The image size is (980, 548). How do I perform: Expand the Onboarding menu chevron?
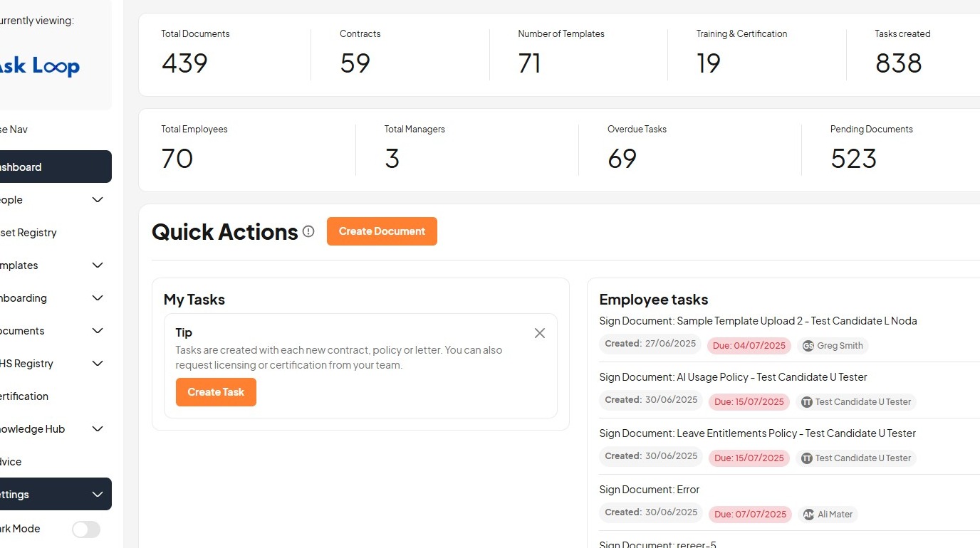(98, 298)
